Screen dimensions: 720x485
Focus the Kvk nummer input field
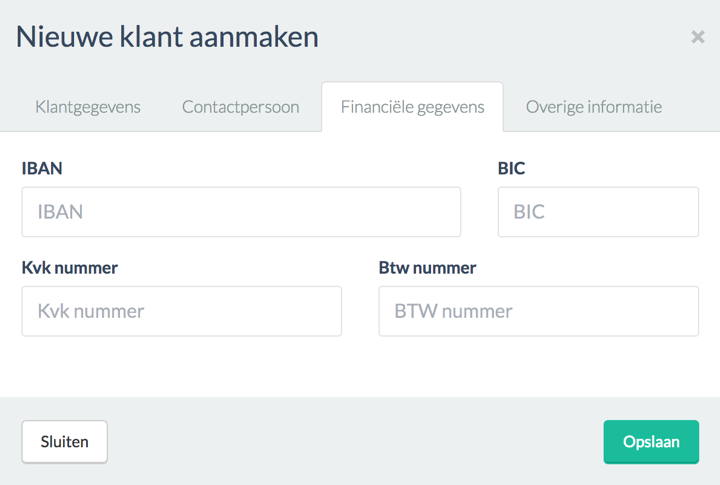[x=181, y=311]
